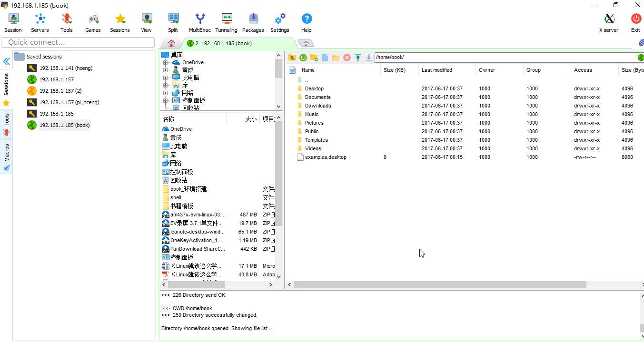Image resolution: width=644 pixels, height=342 pixels.
Task: Create a new remote file
Action: click(x=325, y=58)
